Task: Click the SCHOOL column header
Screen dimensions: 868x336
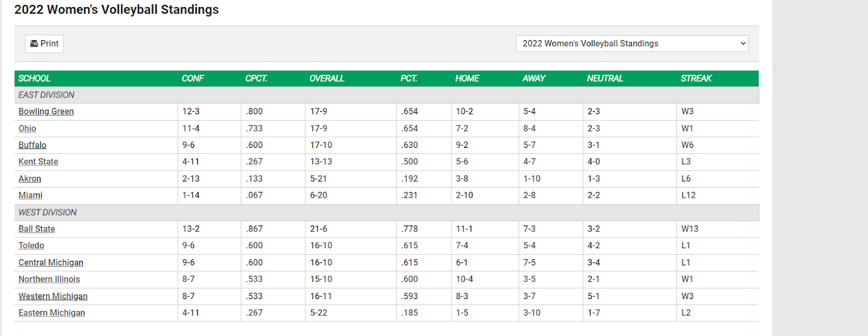Action: [x=34, y=79]
